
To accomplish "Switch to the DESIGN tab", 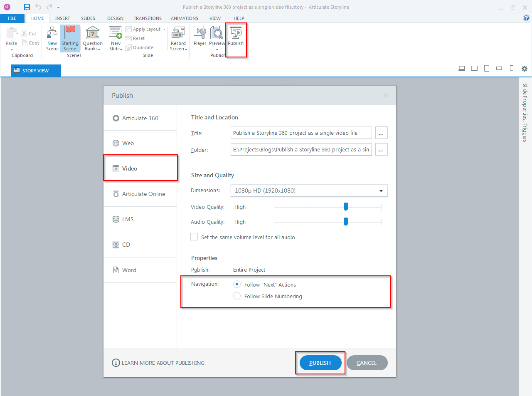I will click(x=115, y=18).
